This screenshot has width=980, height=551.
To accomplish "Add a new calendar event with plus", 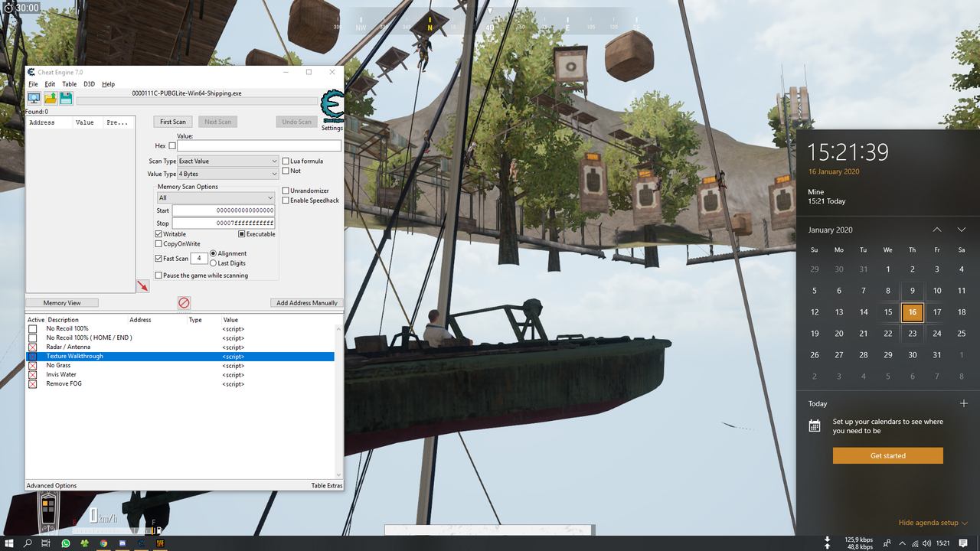I will 963,403.
